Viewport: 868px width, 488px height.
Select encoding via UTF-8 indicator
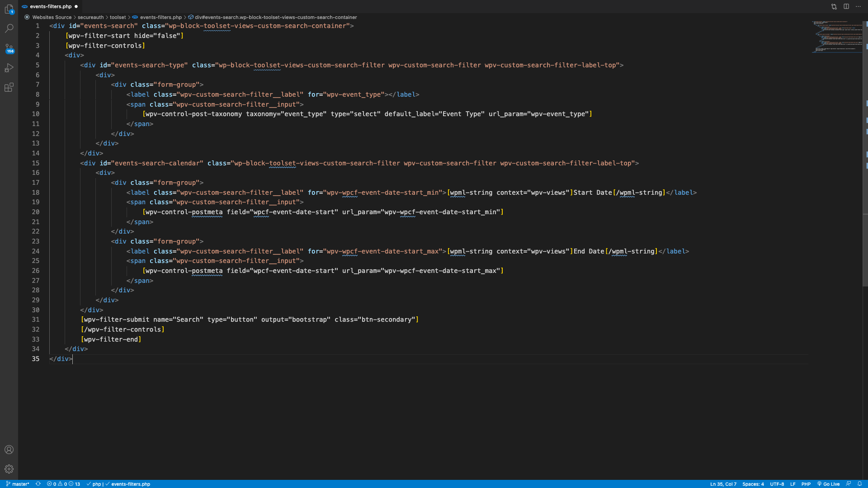coord(777,484)
